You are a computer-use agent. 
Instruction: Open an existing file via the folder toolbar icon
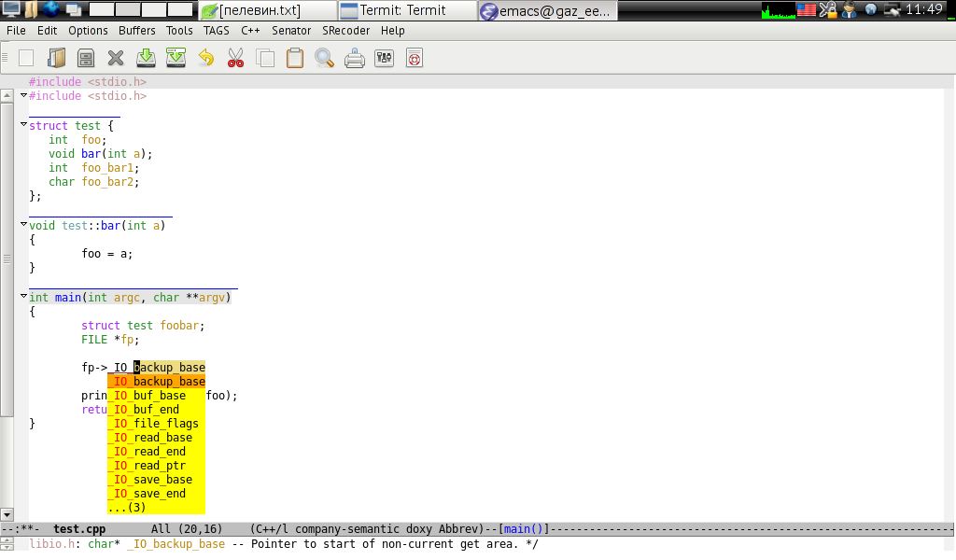point(56,58)
